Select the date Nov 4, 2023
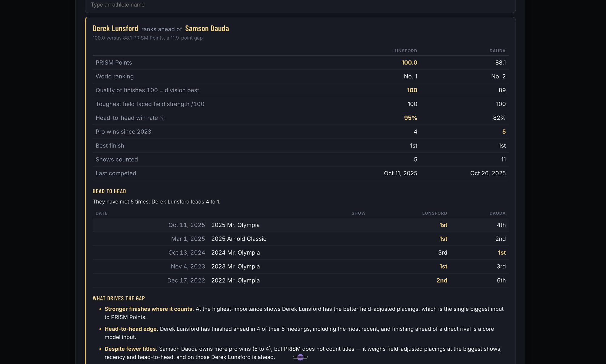The width and height of the screenshot is (606, 364). 188,267
